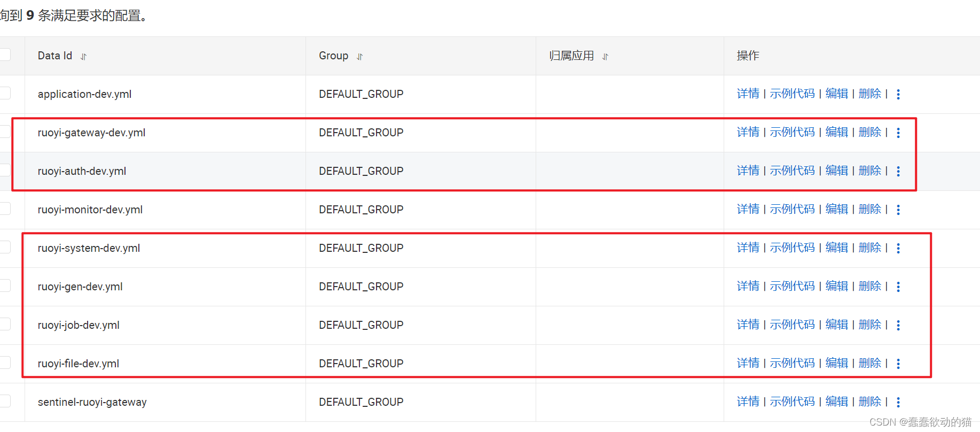
Task: Select the ruoyi-gateway-dev.yml Data Id text
Action: (x=91, y=133)
